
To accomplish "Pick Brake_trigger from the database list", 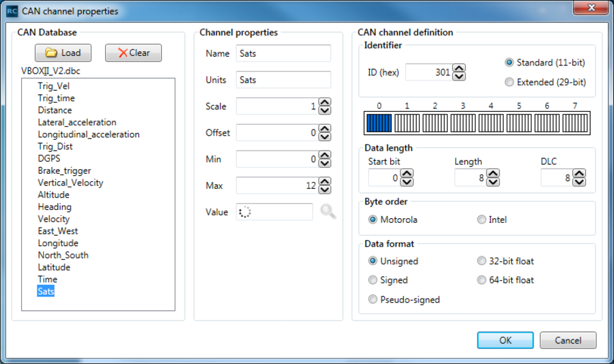I will coord(64,170).
